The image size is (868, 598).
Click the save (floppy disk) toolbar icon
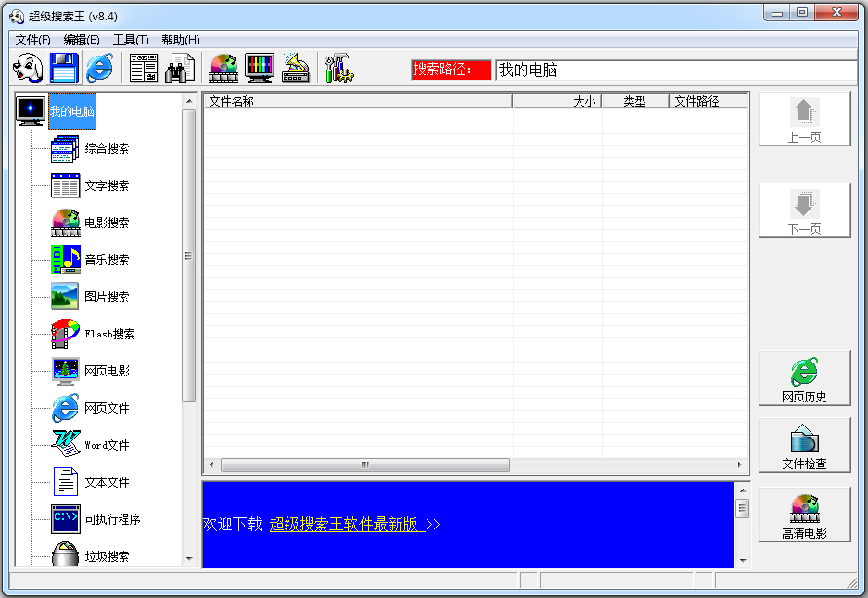(x=63, y=67)
